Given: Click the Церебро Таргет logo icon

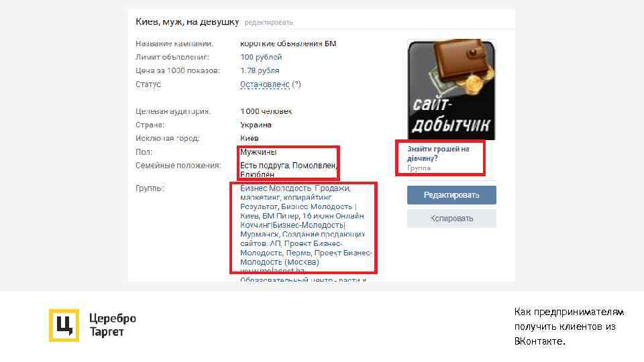Looking at the screenshot, I should tap(64, 325).
